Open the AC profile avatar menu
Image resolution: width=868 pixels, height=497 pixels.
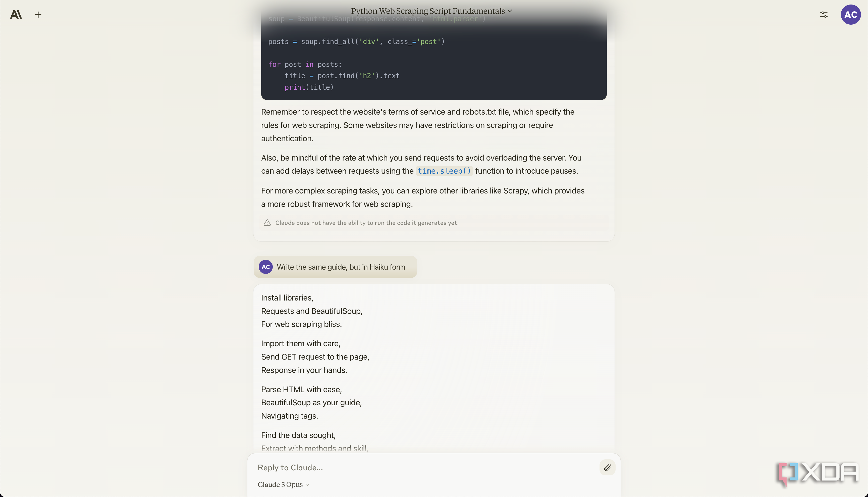pyautogui.click(x=851, y=15)
